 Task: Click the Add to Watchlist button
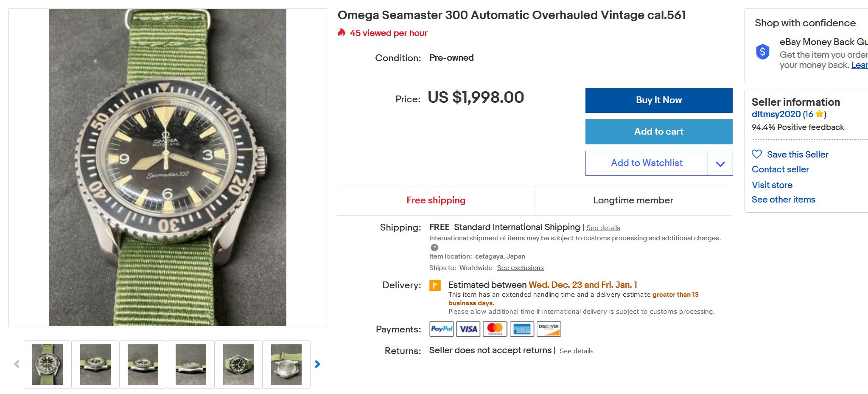tap(647, 163)
